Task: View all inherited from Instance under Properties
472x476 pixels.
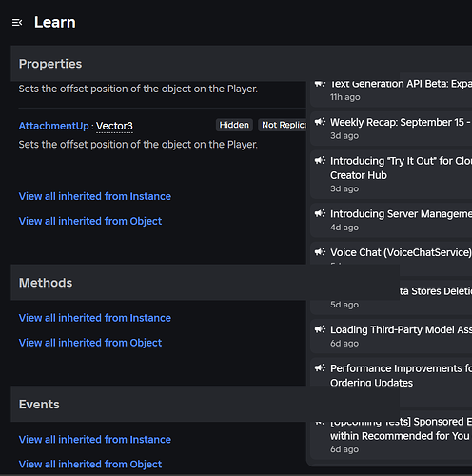Action: coord(95,196)
